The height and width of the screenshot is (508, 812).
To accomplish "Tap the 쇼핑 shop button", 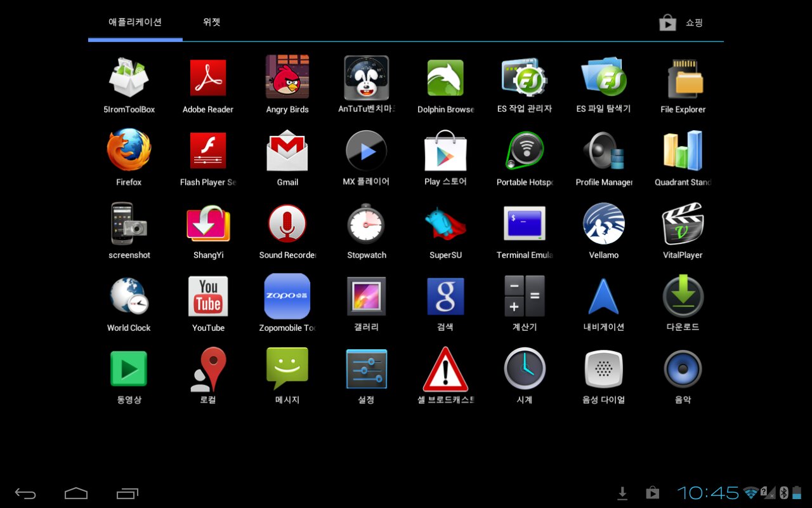I will (681, 23).
